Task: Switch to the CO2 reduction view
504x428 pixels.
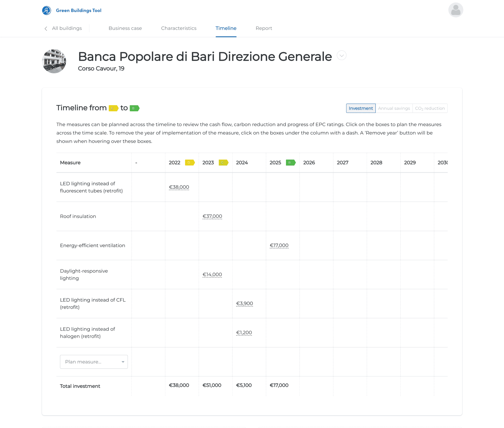Action: tap(430, 108)
